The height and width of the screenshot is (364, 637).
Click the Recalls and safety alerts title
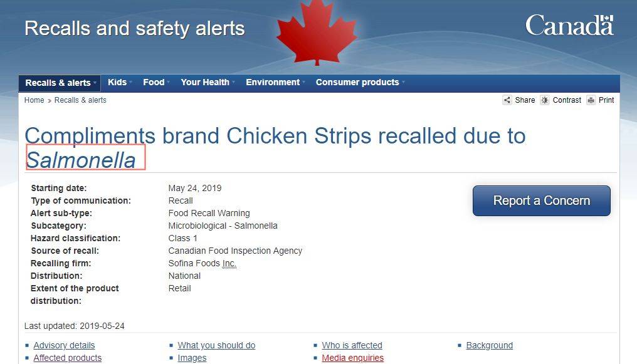tap(134, 28)
